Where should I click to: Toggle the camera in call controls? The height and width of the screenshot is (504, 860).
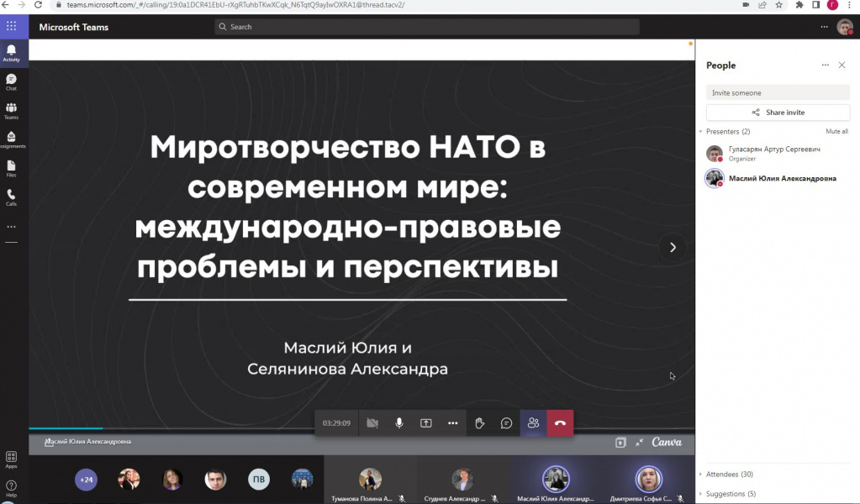(372, 423)
